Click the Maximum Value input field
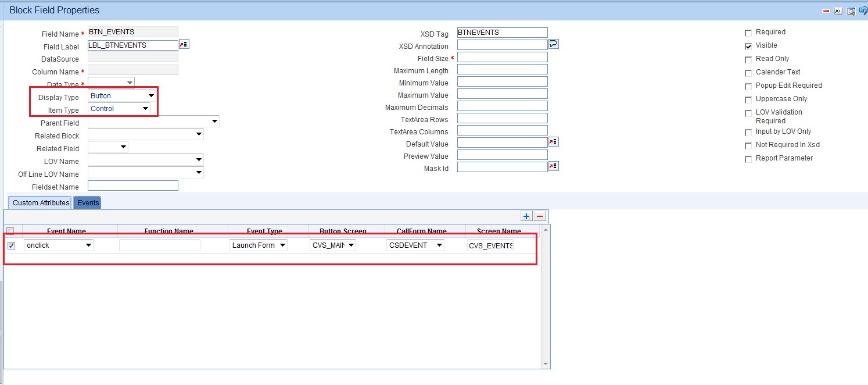This screenshot has height=385, width=868. coord(503,94)
